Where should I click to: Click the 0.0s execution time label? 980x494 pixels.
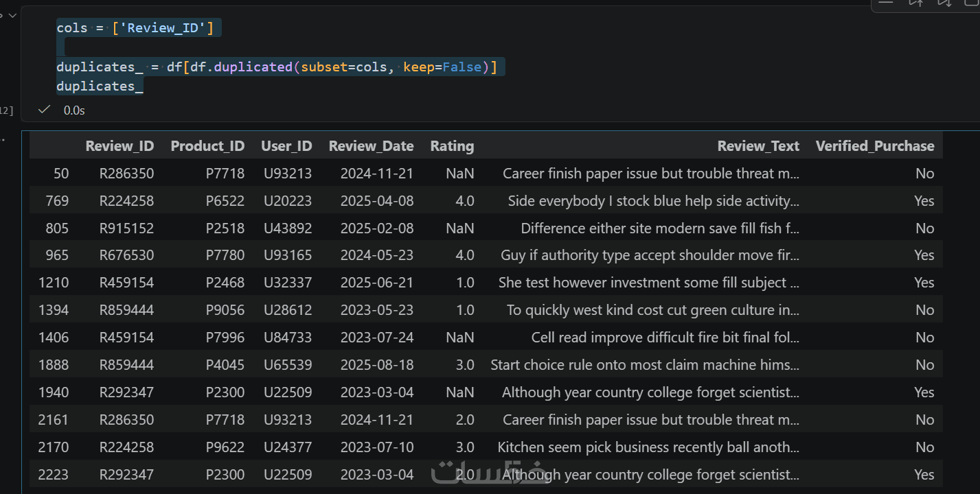coord(74,110)
